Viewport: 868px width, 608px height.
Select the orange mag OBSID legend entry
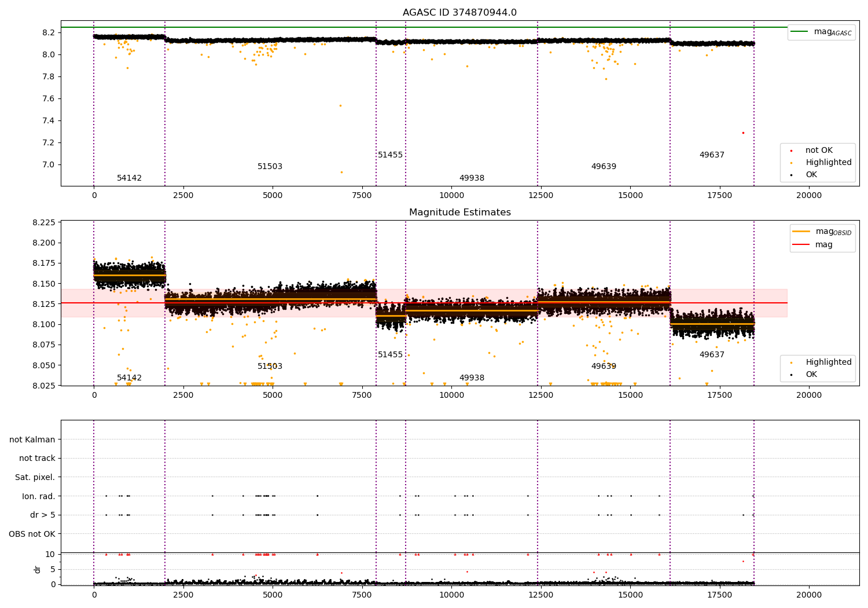(822, 232)
